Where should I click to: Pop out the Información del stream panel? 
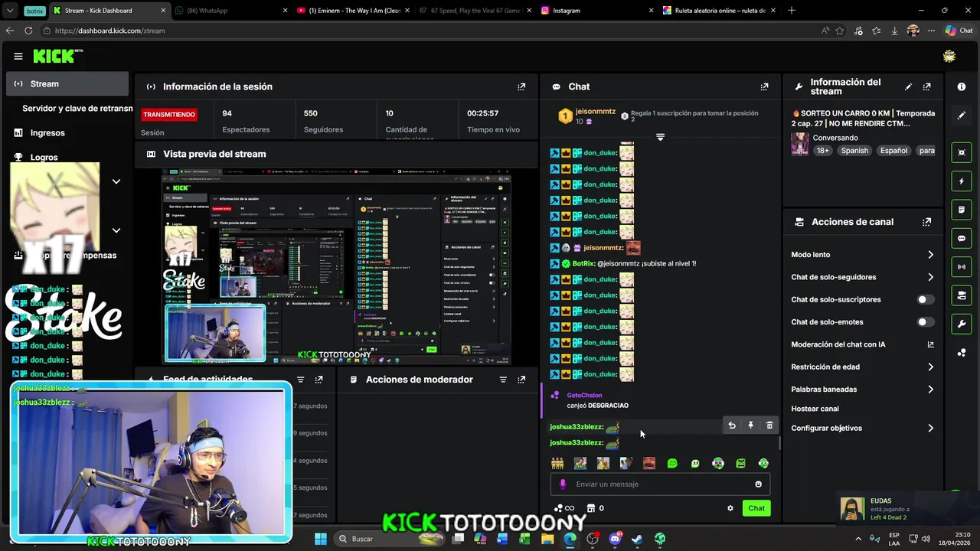click(x=926, y=86)
